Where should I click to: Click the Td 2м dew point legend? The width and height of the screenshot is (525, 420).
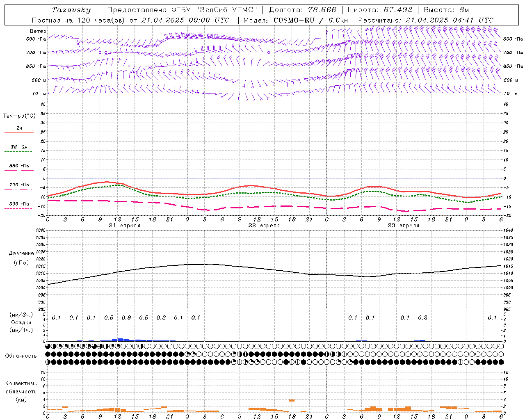click(x=19, y=147)
